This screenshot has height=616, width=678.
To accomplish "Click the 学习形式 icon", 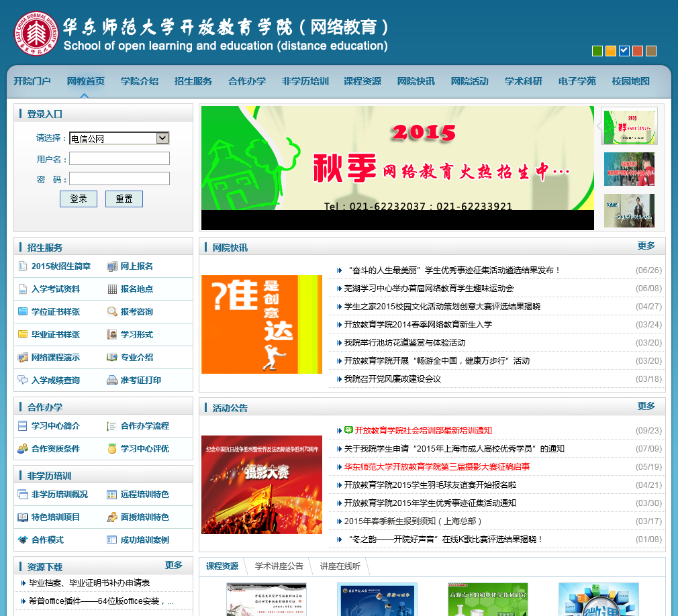I will click(x=112, y=334).
